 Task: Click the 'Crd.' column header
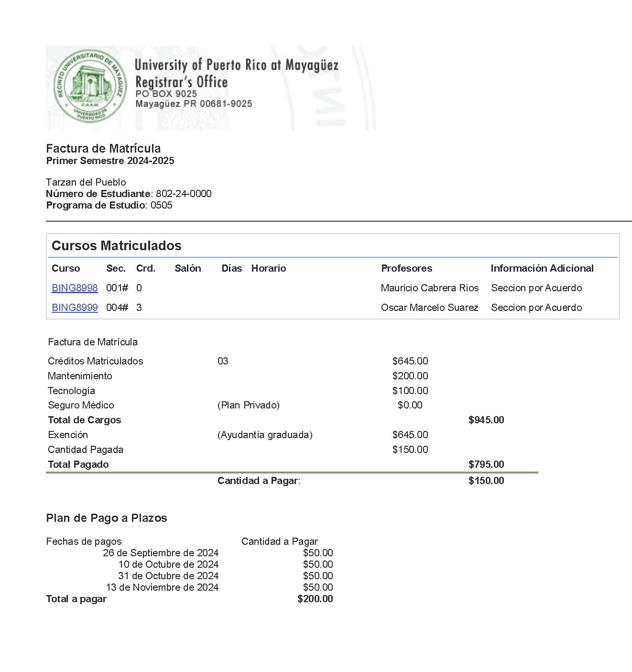pos(146,268)
